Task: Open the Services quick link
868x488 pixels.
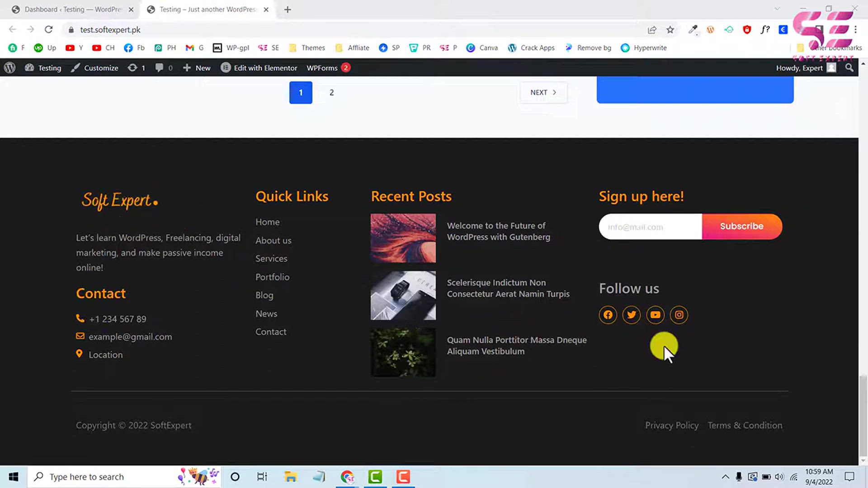Action: (271, 258)
